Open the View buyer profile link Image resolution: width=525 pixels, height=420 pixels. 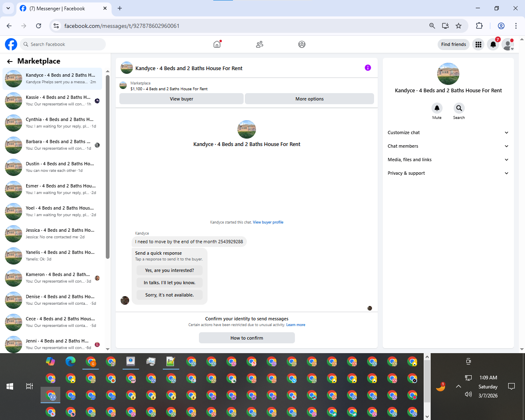[268, 222]
